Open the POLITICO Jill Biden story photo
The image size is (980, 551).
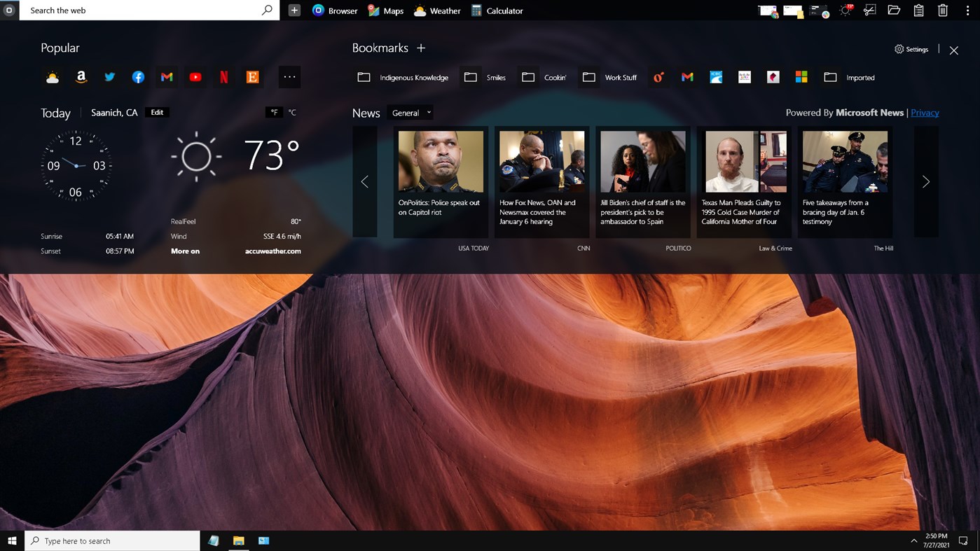[643, 162]
